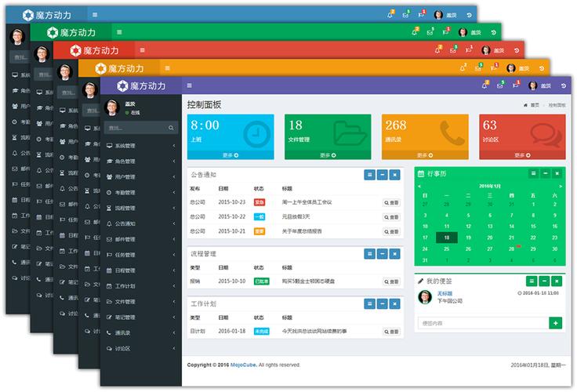Open bell notifications in purple window header
Image resolution: width=577 pixels, height=392 pixels.
(x=484, y=85)
